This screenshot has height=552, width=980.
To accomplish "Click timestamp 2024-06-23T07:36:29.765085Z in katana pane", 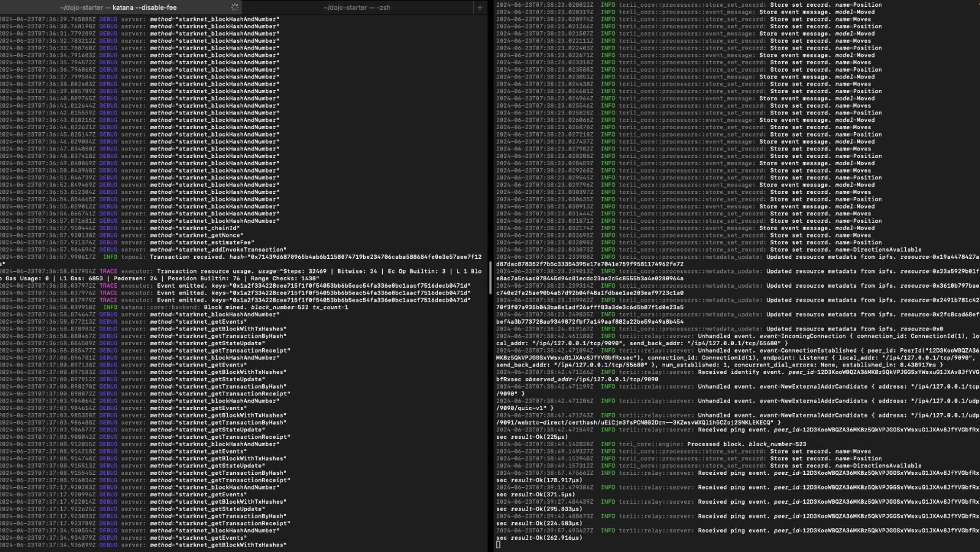I will (48, 19).
